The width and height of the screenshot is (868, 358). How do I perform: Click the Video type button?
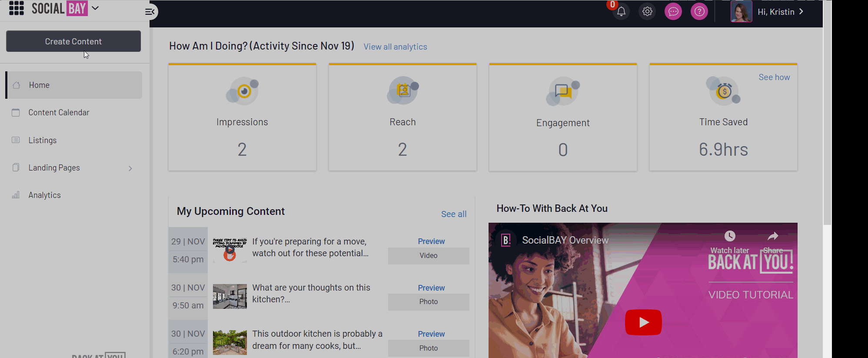point(429,256)
